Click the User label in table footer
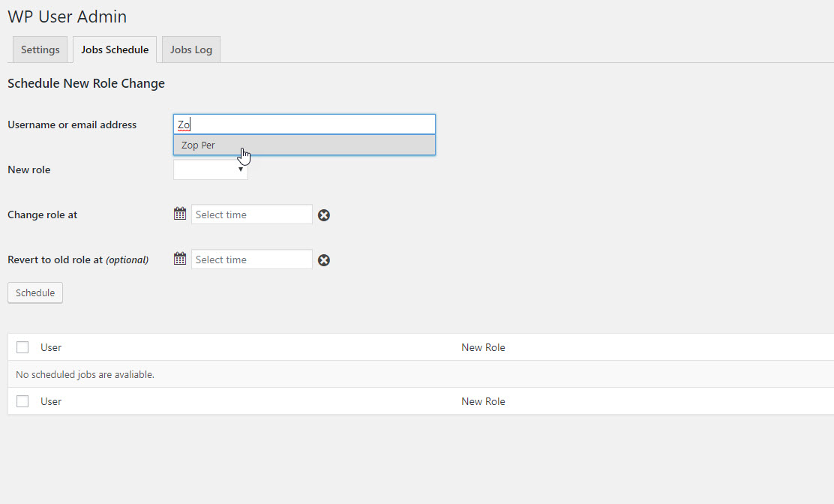This screenshot has width=834, height=504. (51, 401)
